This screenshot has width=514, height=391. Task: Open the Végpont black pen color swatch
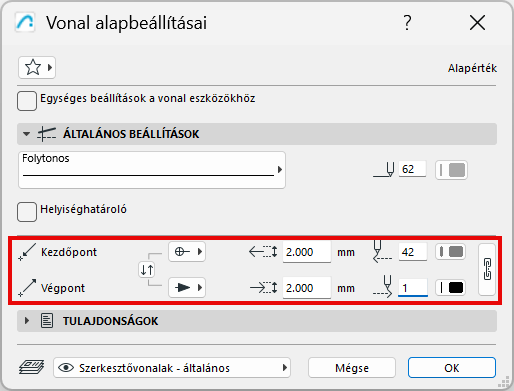coord(451,287)
